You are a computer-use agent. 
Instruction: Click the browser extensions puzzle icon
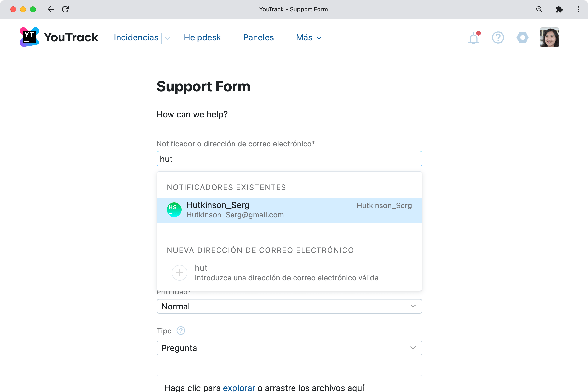tap(559, 9)
